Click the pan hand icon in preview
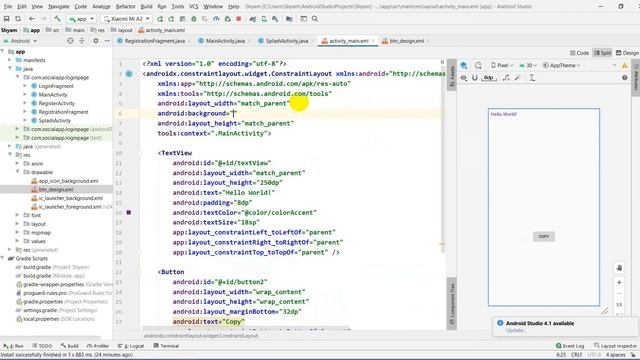This screenshot has height=360, width=640. 619,268
